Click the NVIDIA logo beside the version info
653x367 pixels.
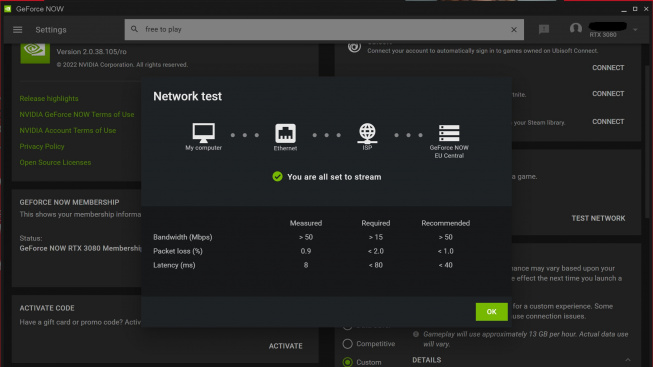coord(35,52)
